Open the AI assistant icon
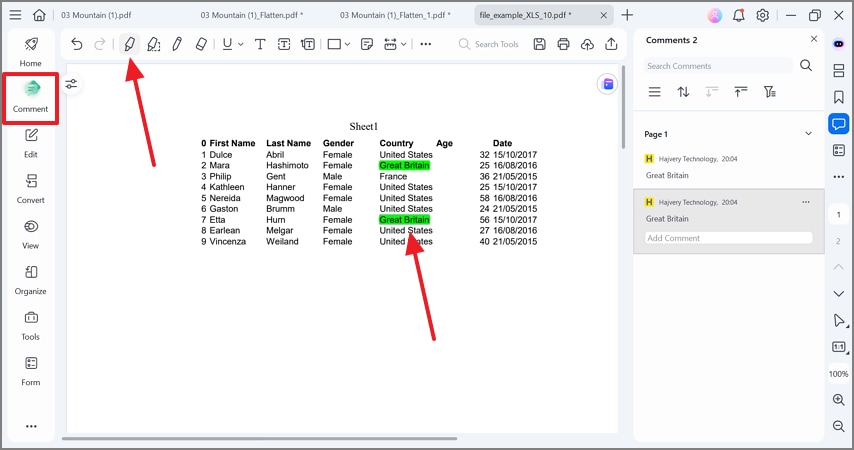 pyautogui.click(x=839, y=44)
